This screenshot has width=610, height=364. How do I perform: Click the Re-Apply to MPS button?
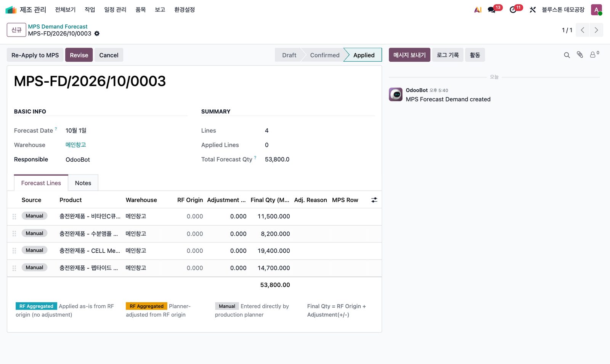(35, 55)
